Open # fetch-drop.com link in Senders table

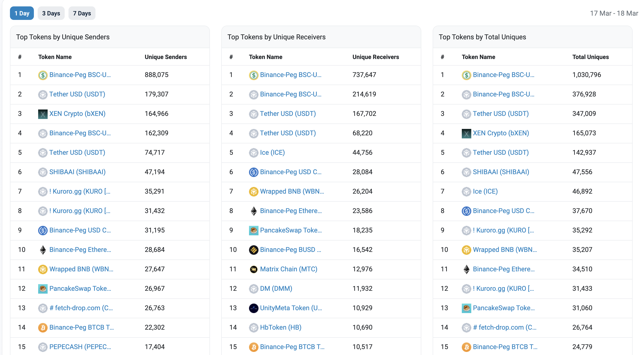tap(81, 308)
